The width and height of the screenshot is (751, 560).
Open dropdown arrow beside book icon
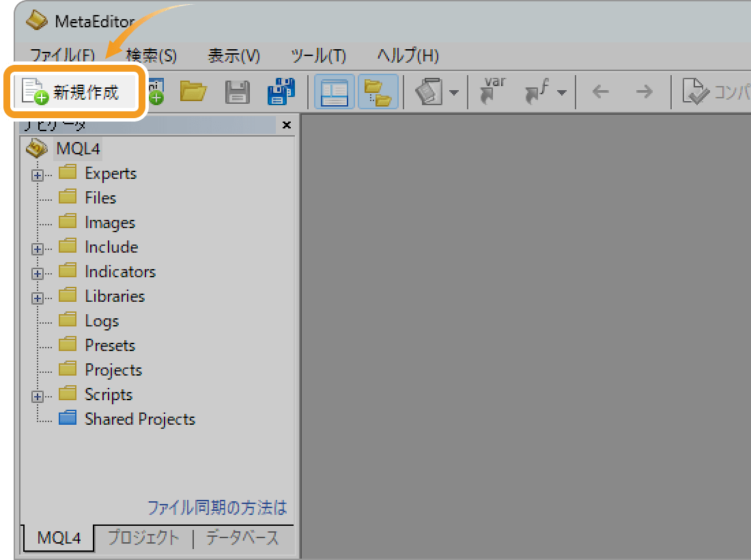(454, 92)
